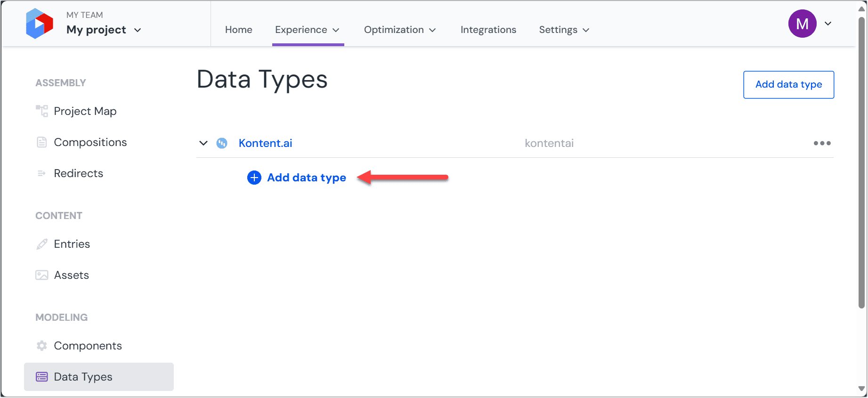Click the Uniform logo icon

tap(40, 24)
